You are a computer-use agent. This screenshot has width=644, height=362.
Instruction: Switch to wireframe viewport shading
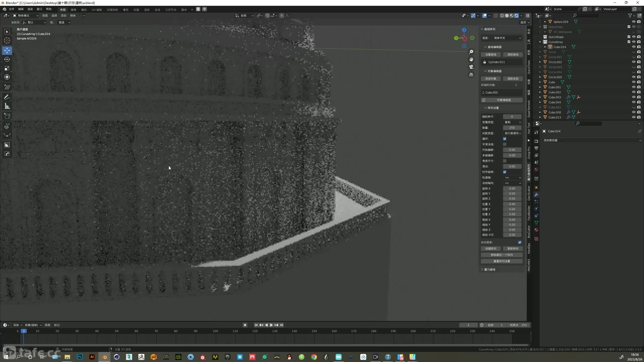502,16
